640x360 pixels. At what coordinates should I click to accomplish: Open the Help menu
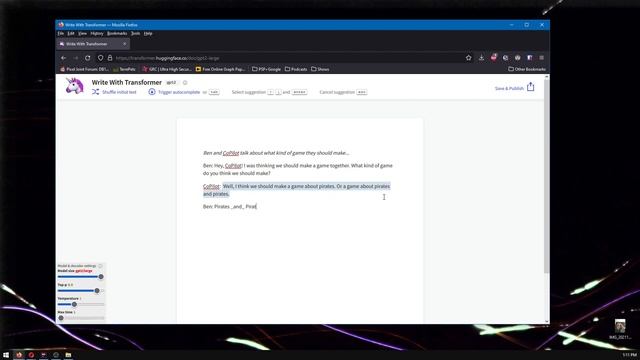(148, 33)
